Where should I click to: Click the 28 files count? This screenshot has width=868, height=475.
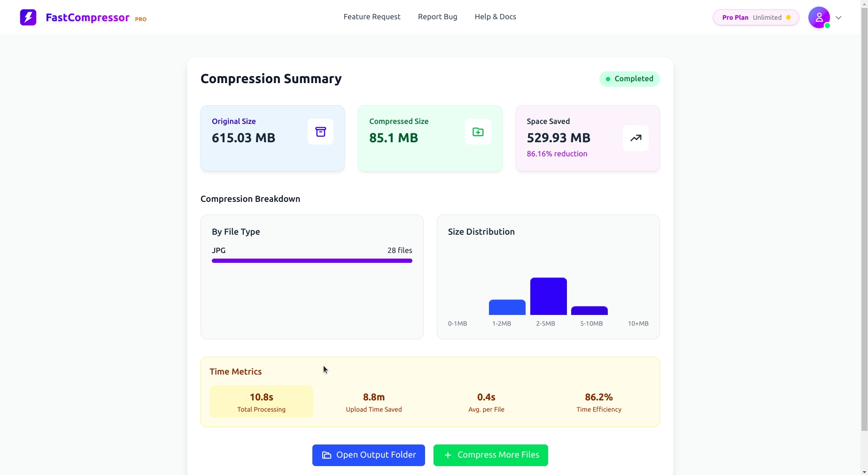point(400,251)
